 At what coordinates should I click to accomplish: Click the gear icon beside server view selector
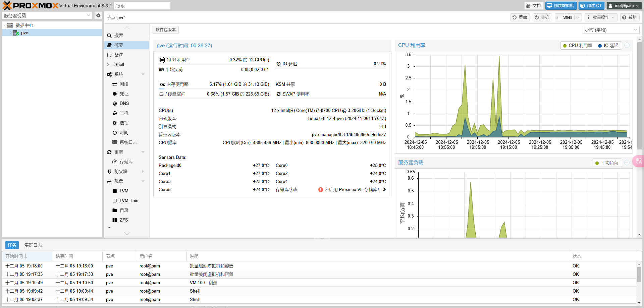98,15
